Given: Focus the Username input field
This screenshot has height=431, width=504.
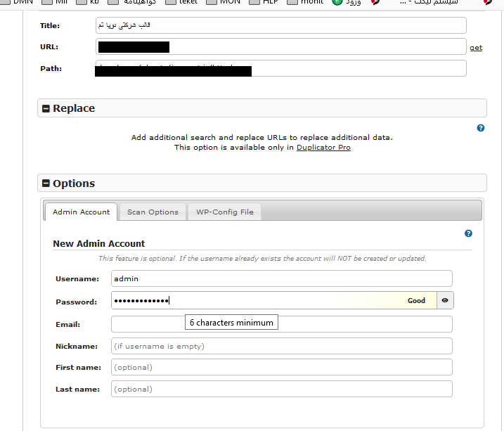Looking at the screenshot, I should (281, 278).
